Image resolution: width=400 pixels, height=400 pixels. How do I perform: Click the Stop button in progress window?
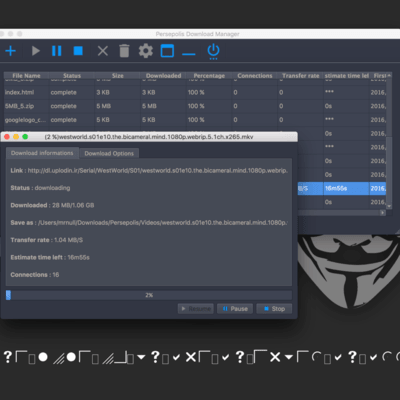[274, 309]
